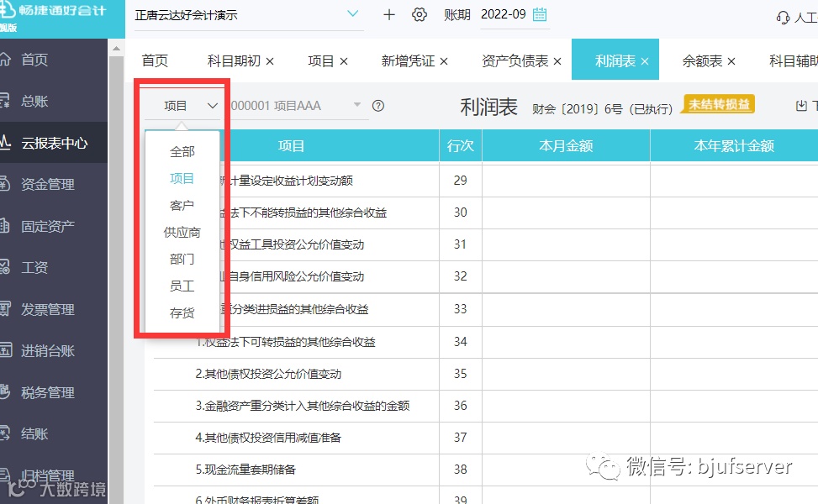Click the 行次 cell 29
Image resolution: width=818 pixels, height=504 pixels.
(460, 181)
